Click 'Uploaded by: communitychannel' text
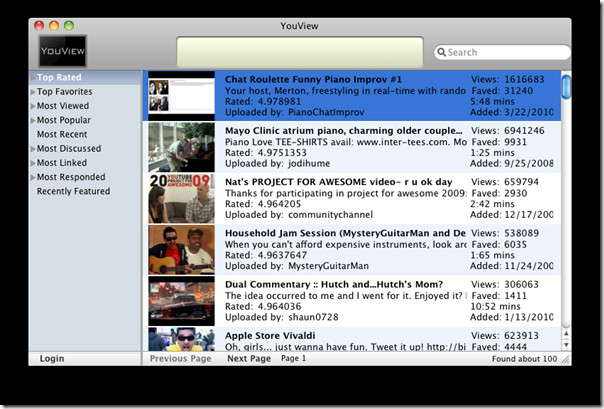The width and height of the screenshot is (604, 409). tap(299, 215)
